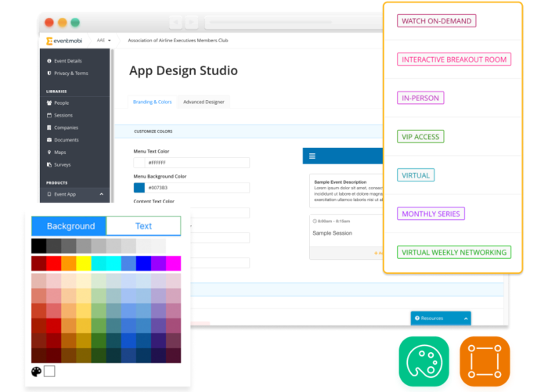
Task: Click the VIP ACCESS tag
Action: click(420, 137)
